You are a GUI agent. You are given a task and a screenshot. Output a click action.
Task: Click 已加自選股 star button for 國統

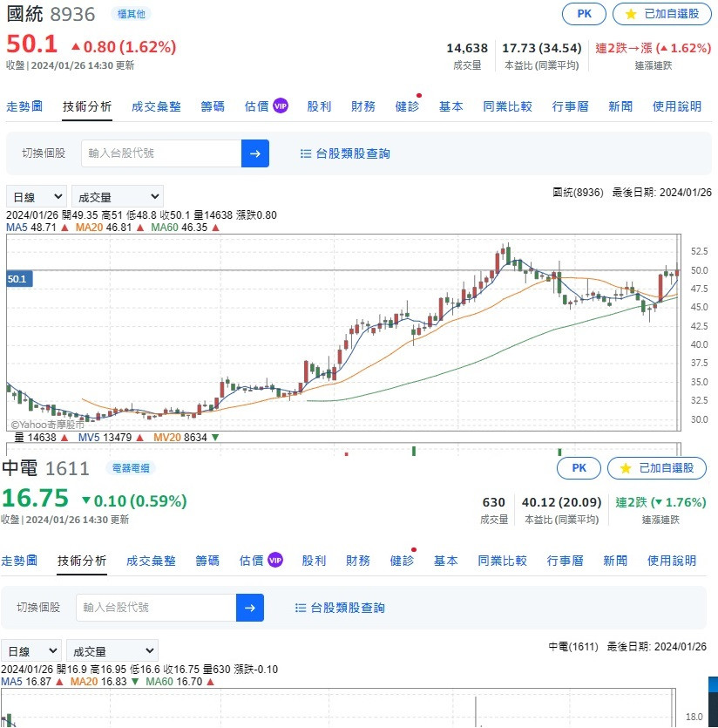662,14
